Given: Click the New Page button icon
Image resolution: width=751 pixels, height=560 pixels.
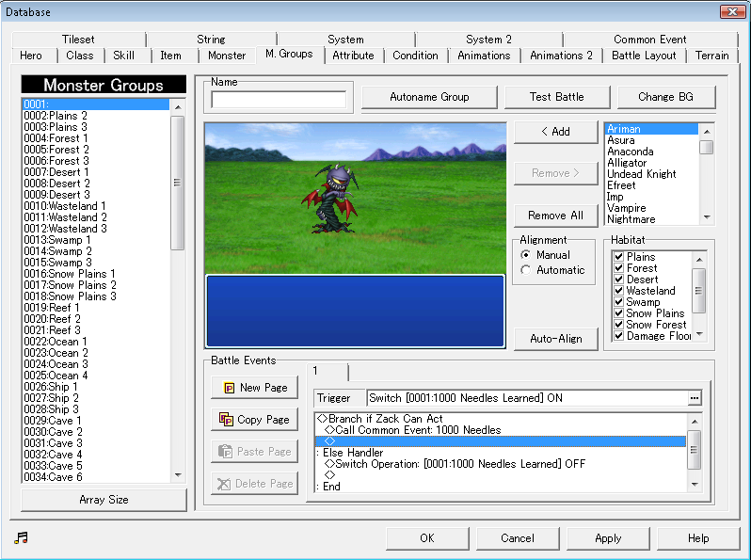Looking at the screenshot, I should [x=228, y=388].
